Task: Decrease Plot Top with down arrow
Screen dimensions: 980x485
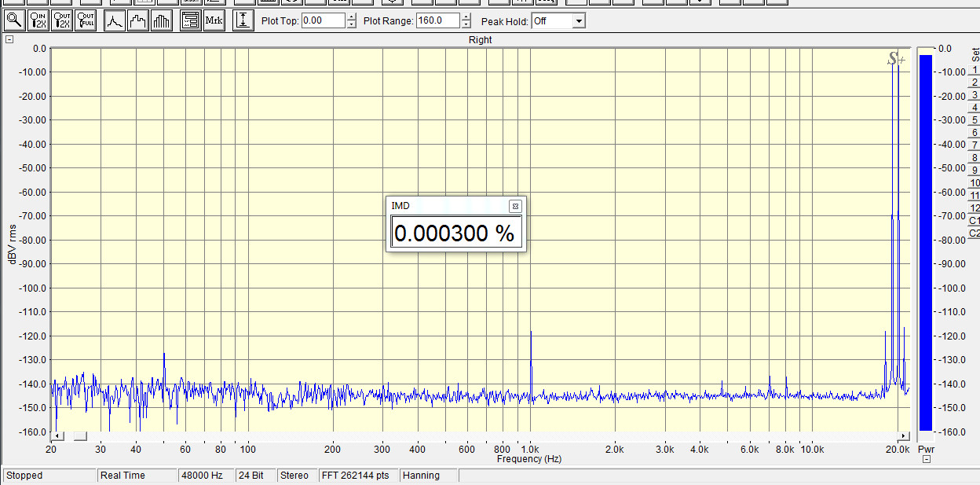Action: [x=350, y=24]
